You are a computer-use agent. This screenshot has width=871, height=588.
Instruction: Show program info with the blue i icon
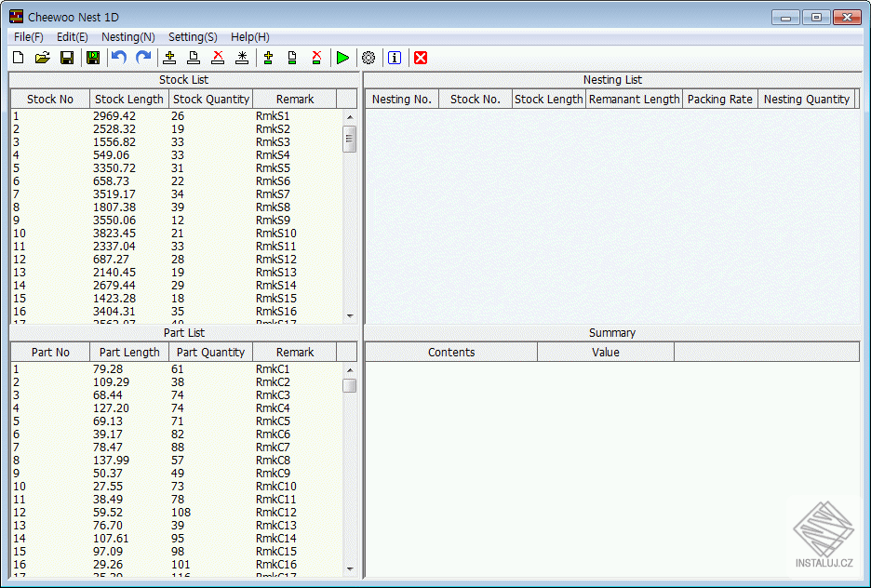395,58
